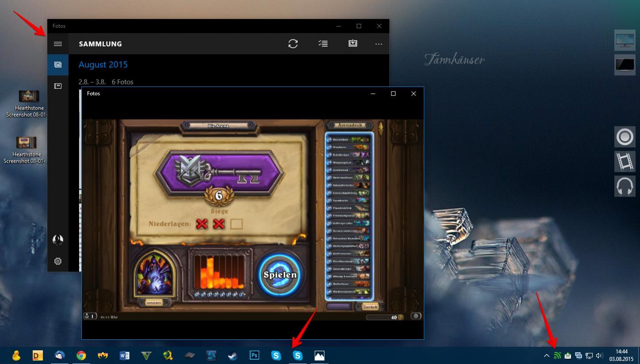
Task: Open the yellow duck app on the taskbar
Action: 16,355
